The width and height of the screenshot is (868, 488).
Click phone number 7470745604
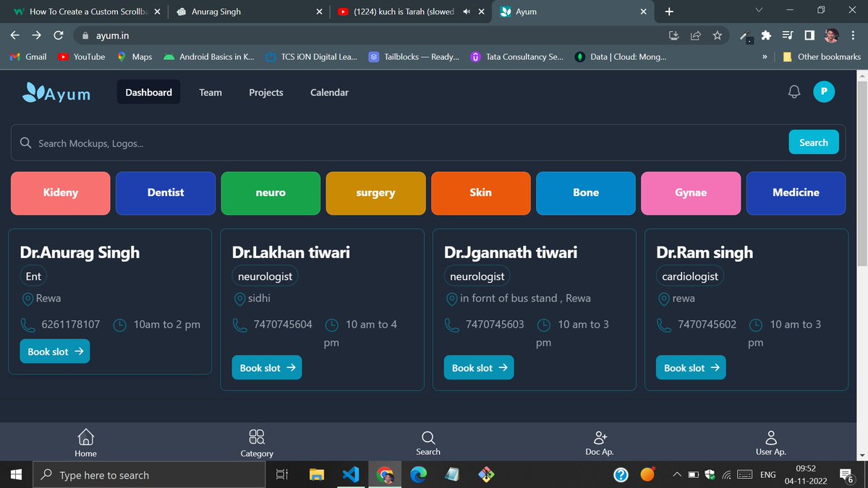point(283,325)
